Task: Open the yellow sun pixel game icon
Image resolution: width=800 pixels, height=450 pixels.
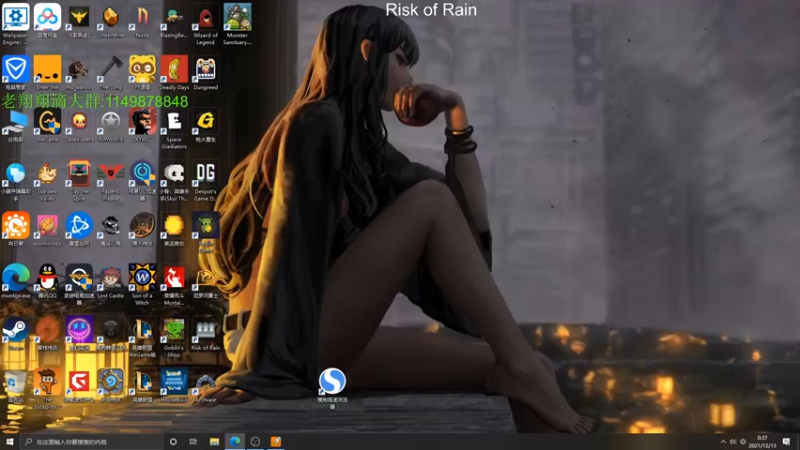Action: 173,230
